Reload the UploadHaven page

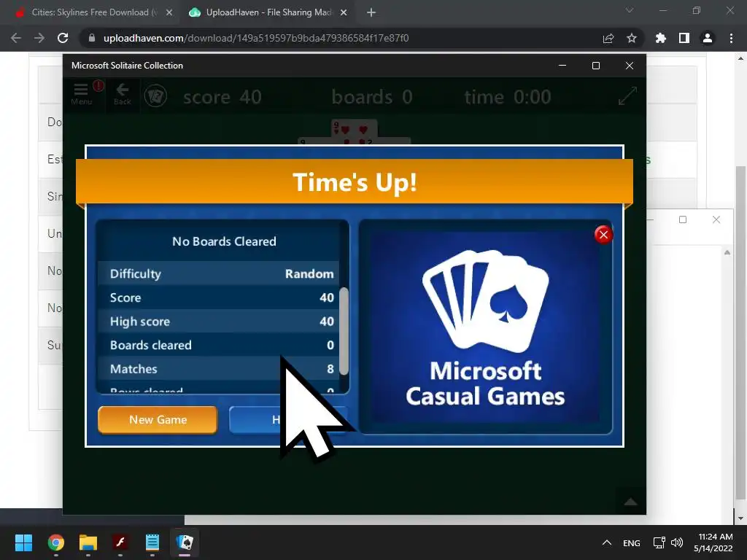click(x=63, y=38)
